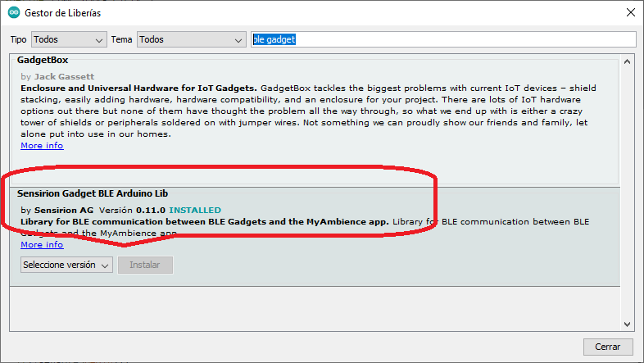This screenshot has height=363, width=644.
Task: Click the Jack Gassett author name
Action: pyautogui.click(x=64, y=76)
